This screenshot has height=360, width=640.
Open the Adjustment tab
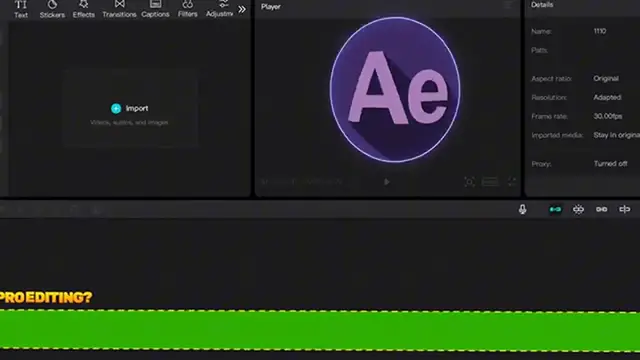pos(220,9)
